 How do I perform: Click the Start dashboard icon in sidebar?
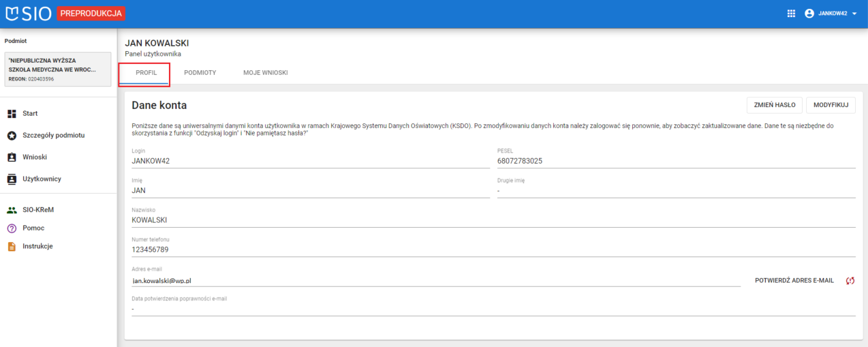[12, 114]
